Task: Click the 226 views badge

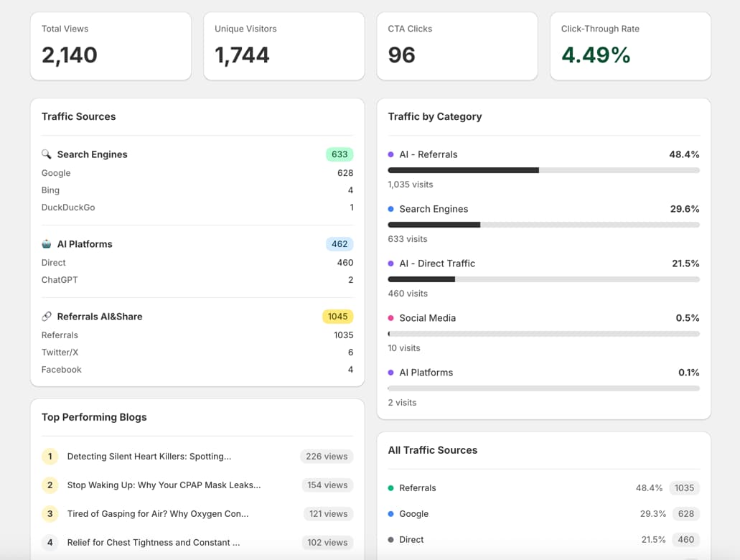Action: 327,456
